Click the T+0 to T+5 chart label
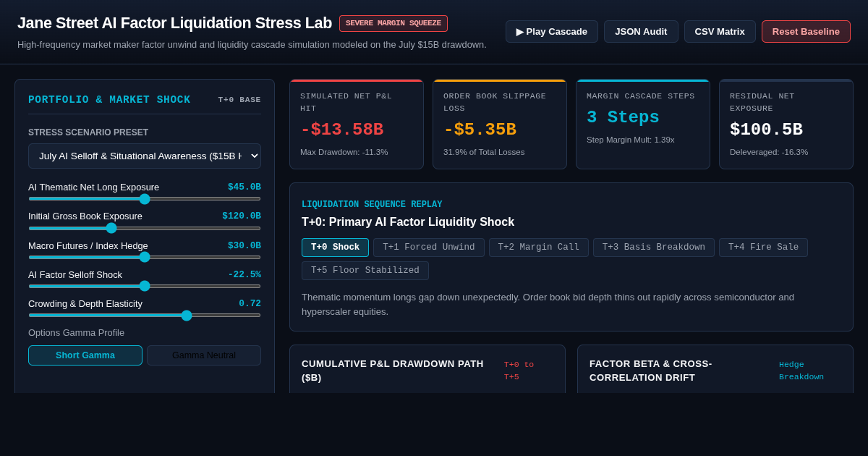 (x=519, y=371)
